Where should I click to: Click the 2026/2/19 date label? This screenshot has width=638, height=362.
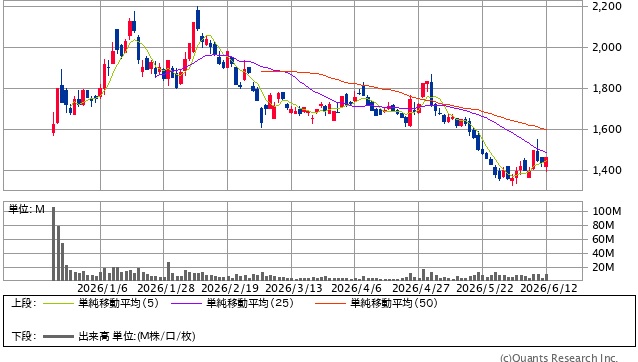(x=230, y=288)
